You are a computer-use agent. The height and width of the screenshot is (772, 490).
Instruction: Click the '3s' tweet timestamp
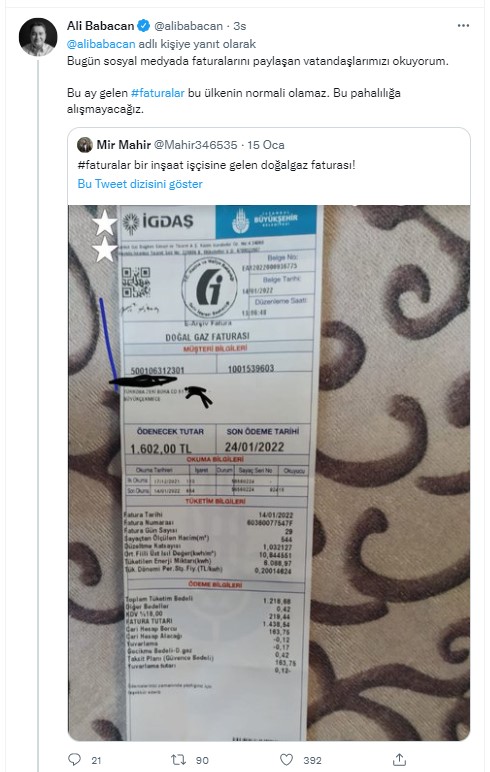click(x=240, y=26)
